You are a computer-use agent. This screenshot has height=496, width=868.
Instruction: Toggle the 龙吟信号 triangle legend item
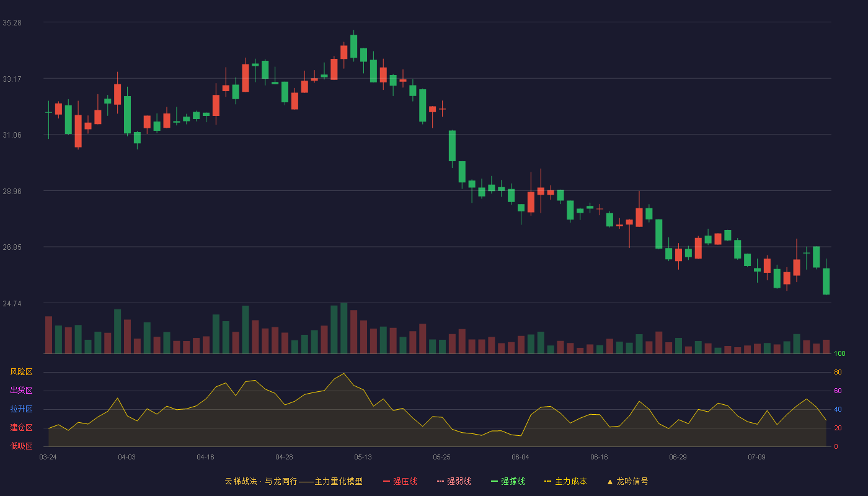pos(627,481)
